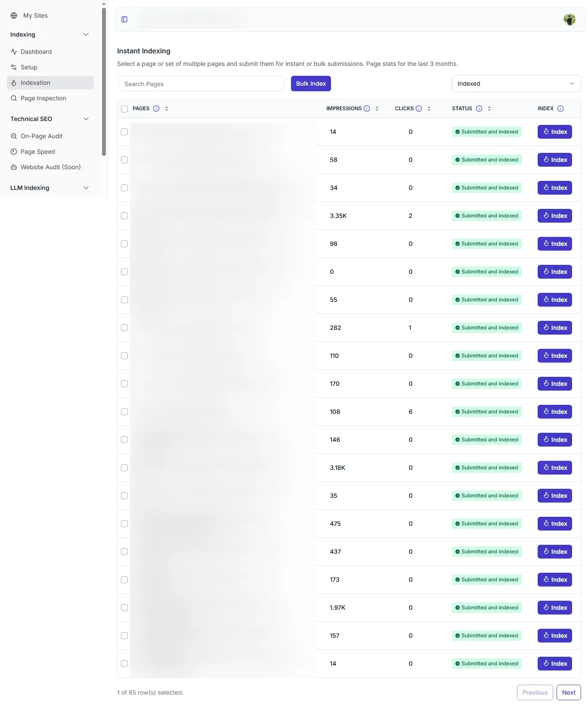The image size is (588, 714).
Task: Index the page with 475 impressions
Action: [x=554, y=524]
